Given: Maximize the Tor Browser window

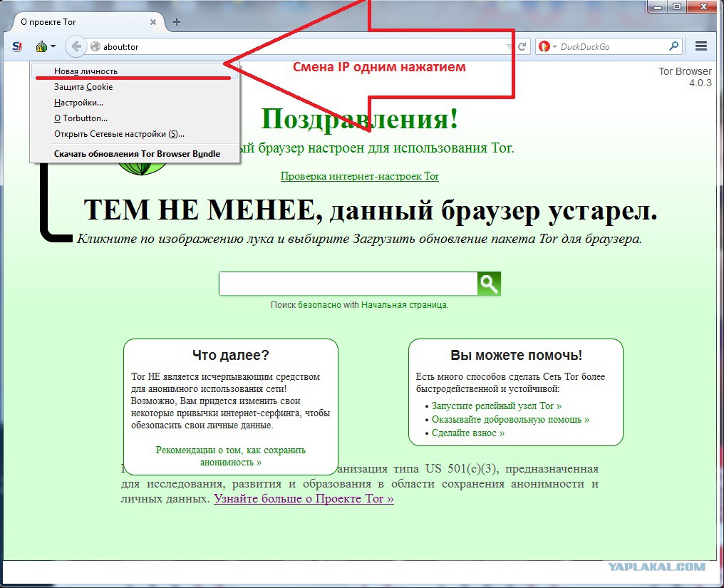Looking at the screenshot, I should [x=676, y=6].
